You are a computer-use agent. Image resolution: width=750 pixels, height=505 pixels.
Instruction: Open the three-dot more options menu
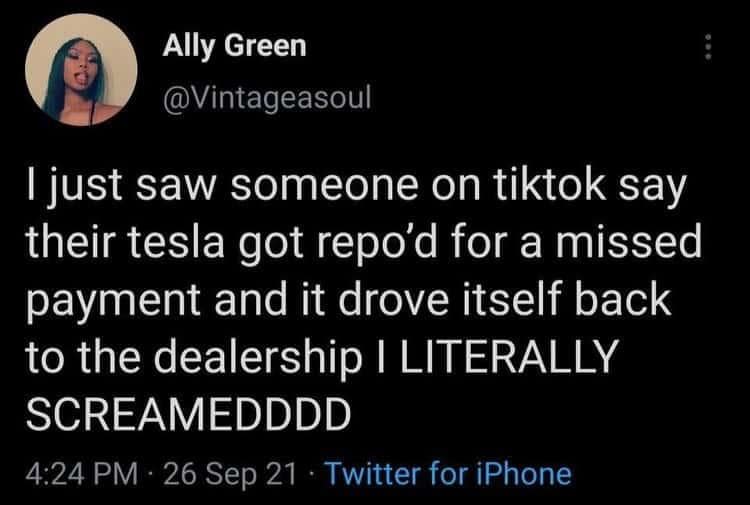709,48
